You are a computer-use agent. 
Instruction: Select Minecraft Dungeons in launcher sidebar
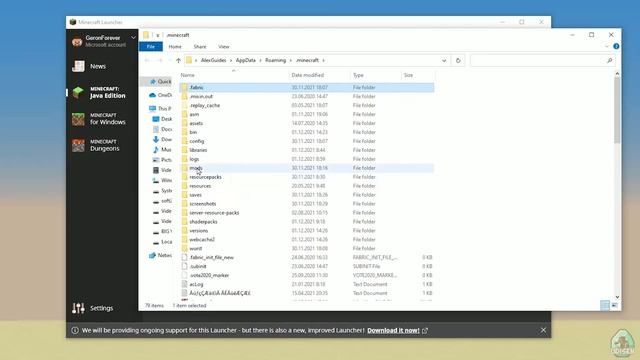[102, 145]
